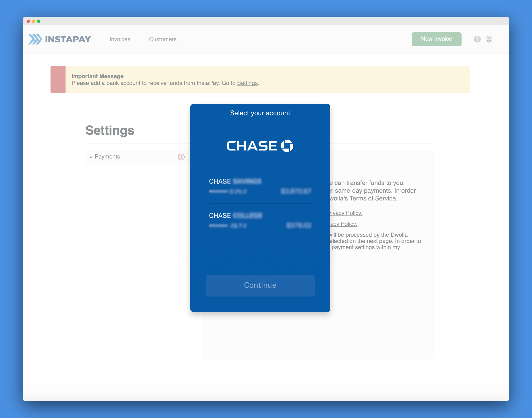Viewport: 532px width, 418px height.
Task: Open the help question mark icon
Action: coord(477,39)
